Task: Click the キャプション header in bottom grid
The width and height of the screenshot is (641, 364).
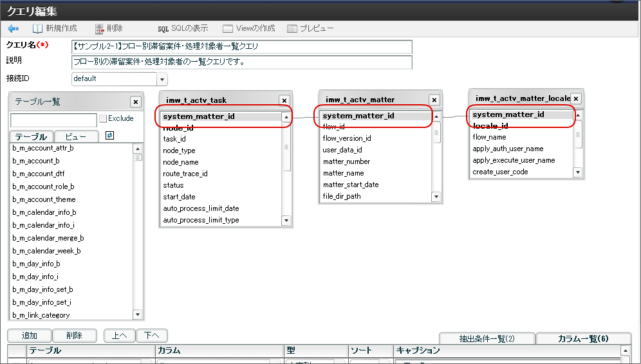Action: click(507, 350)
